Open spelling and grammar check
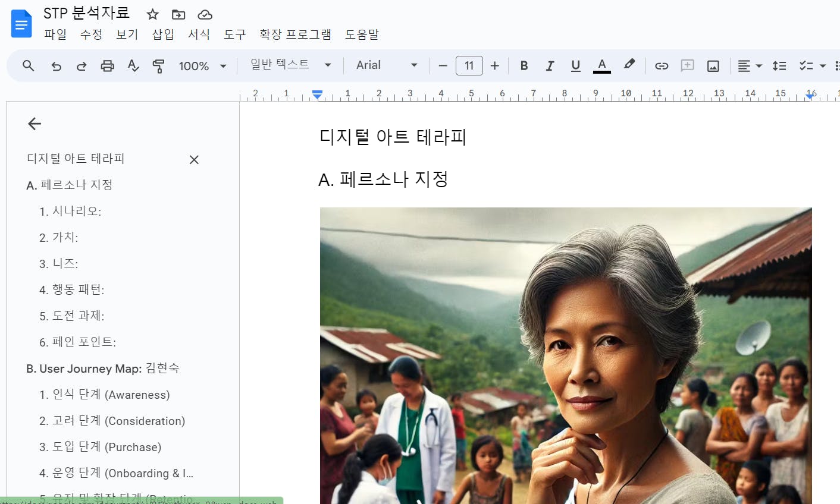The height and width of the screenshot is (504, 840). (x=133, y=66)
